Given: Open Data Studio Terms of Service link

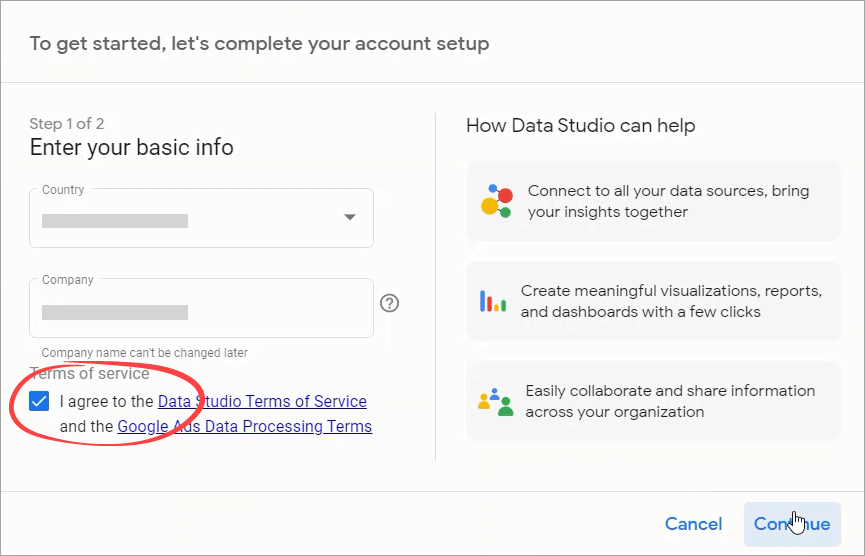Looking at the screenshot, I should coord(262,401).
